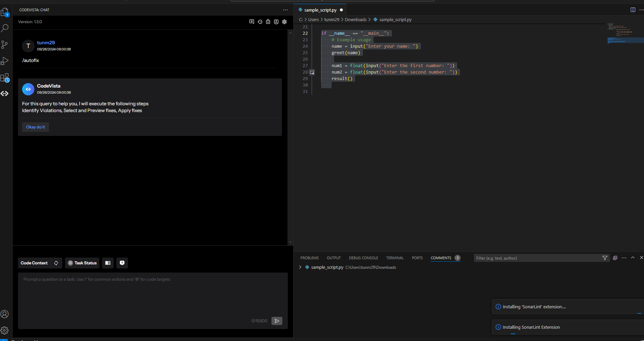The height and width of the screenshot is (341, 644).
Task: Open CodeVista panel more actions menu
Action: point(285,10)
